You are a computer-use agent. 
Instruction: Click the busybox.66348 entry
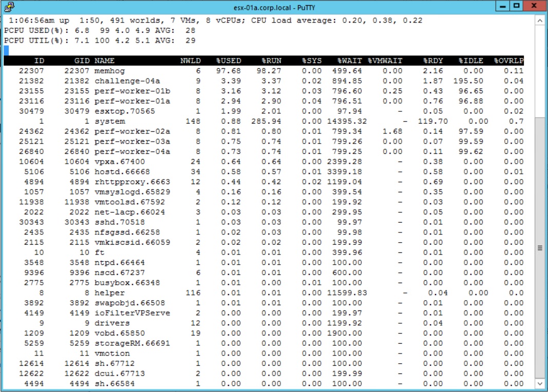(127, 283)
